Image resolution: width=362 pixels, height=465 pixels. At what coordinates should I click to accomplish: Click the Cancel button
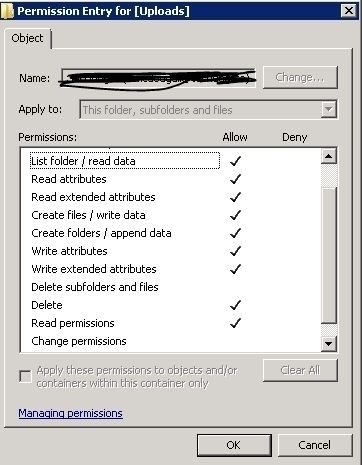coord(315,445)
